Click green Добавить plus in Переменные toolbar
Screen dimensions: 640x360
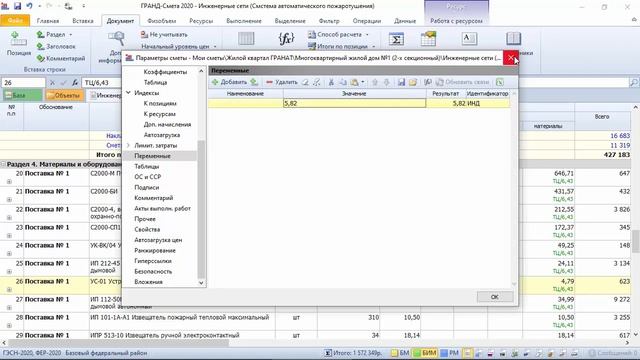coord(229,82)
